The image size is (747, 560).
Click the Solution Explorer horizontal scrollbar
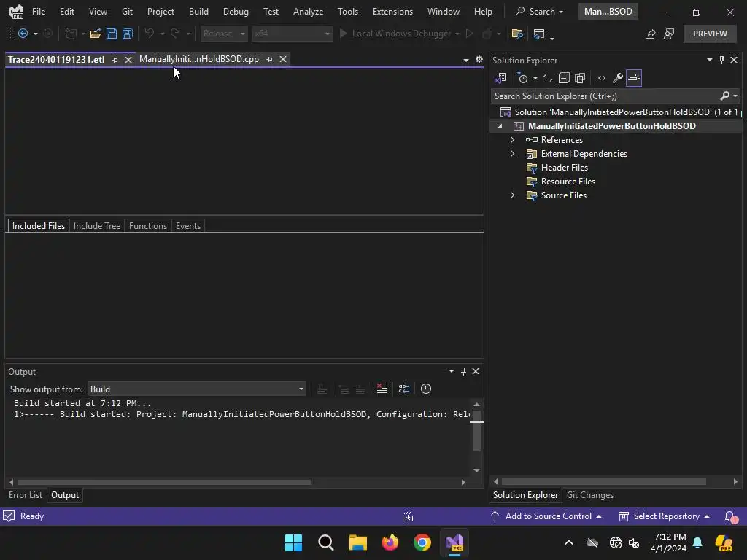point(603,482)
